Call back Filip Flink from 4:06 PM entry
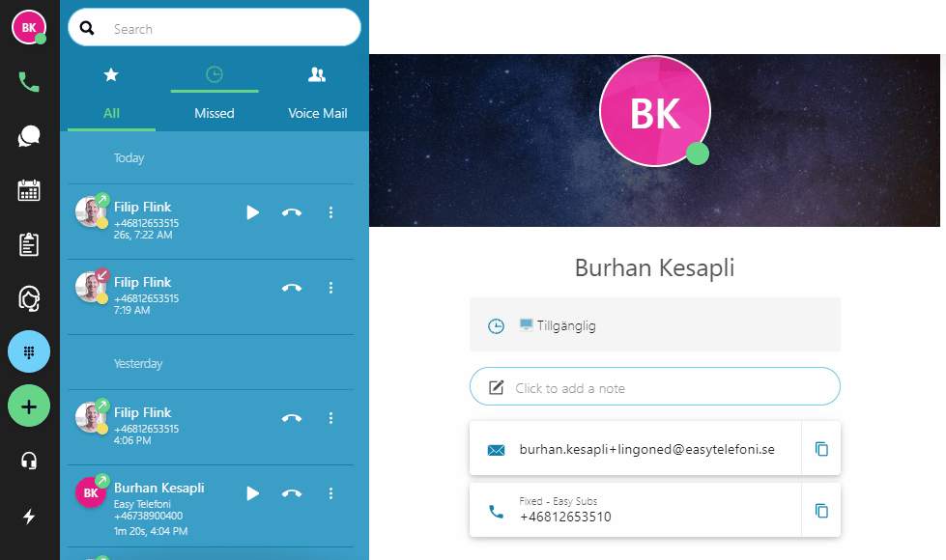Screen dimensions: 946x560 tap(292, 418)
